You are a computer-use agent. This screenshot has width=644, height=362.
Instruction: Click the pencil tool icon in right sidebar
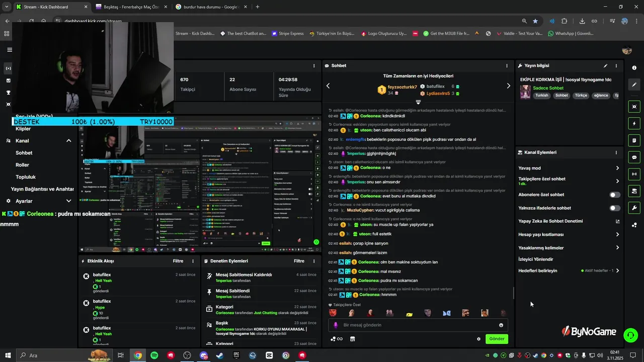634,84
